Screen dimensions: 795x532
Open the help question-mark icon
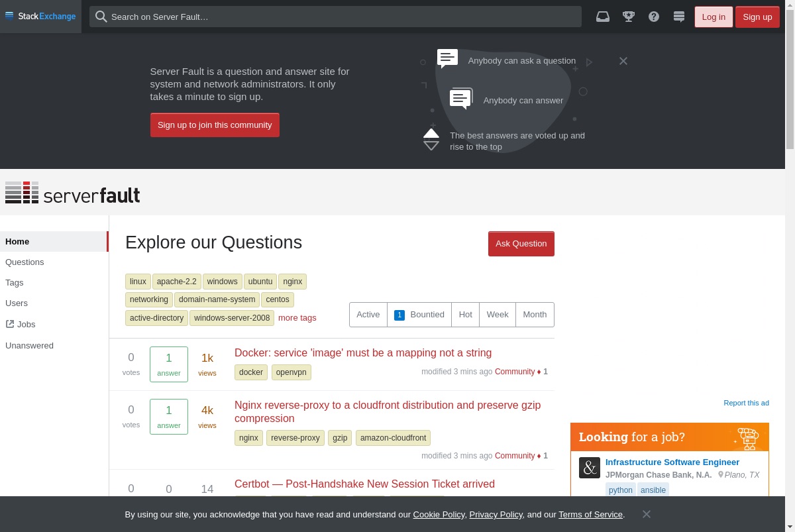tap(654, 17)
